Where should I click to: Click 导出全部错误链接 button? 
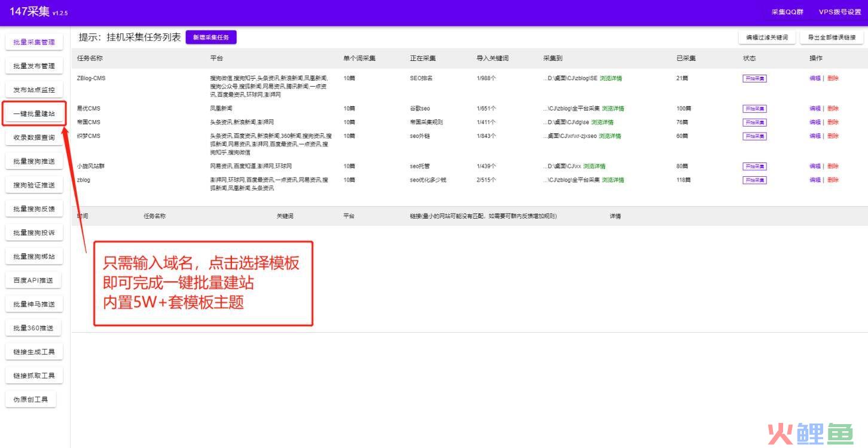832,38
